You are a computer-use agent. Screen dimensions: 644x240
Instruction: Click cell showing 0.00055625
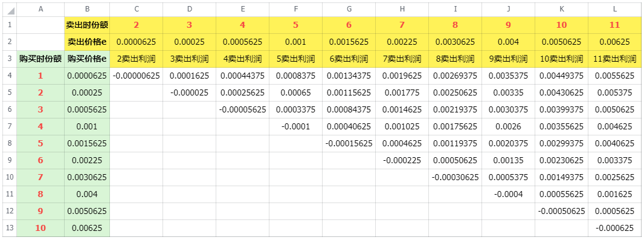point(561,194)
